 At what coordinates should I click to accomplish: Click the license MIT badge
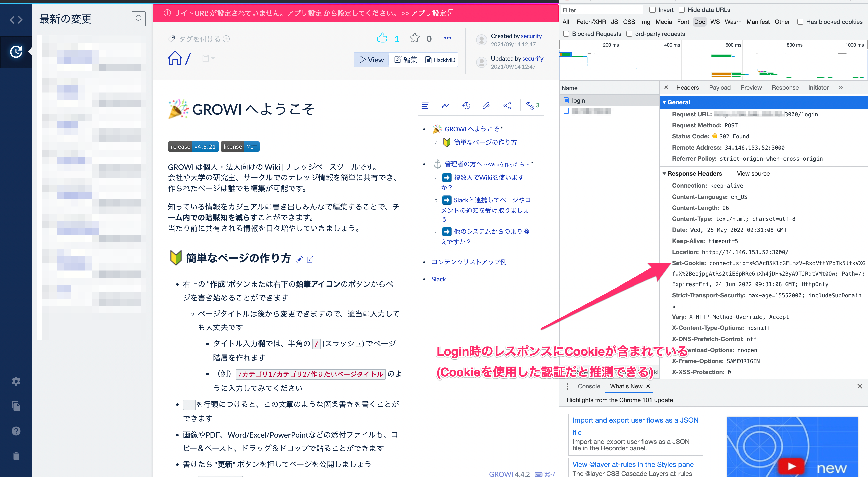point(240,147)
